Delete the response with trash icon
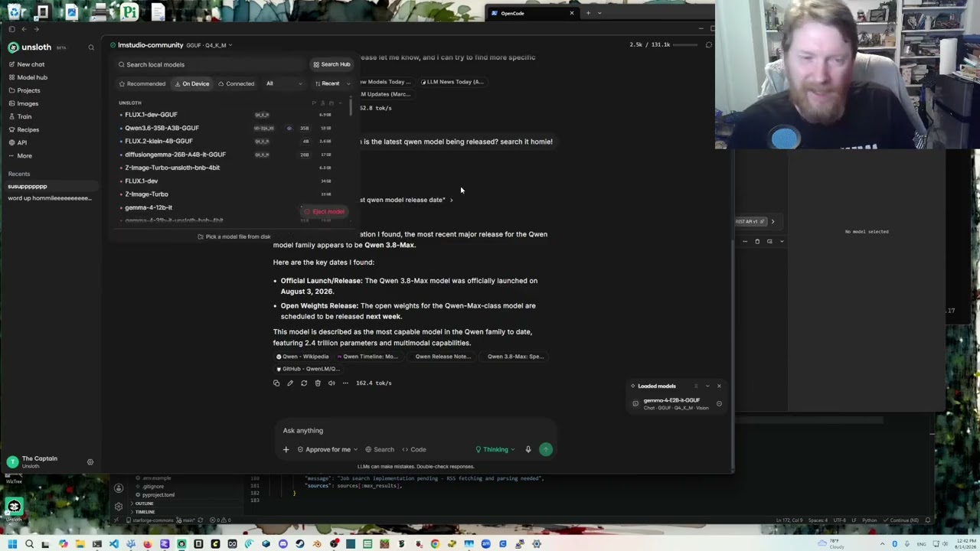980x551 pixels. click(x=318, y=383)
